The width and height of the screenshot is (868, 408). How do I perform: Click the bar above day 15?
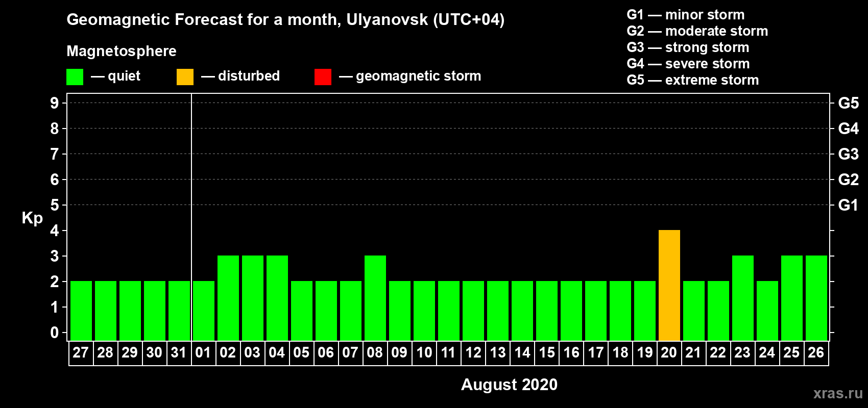click(x=547, y=311)
